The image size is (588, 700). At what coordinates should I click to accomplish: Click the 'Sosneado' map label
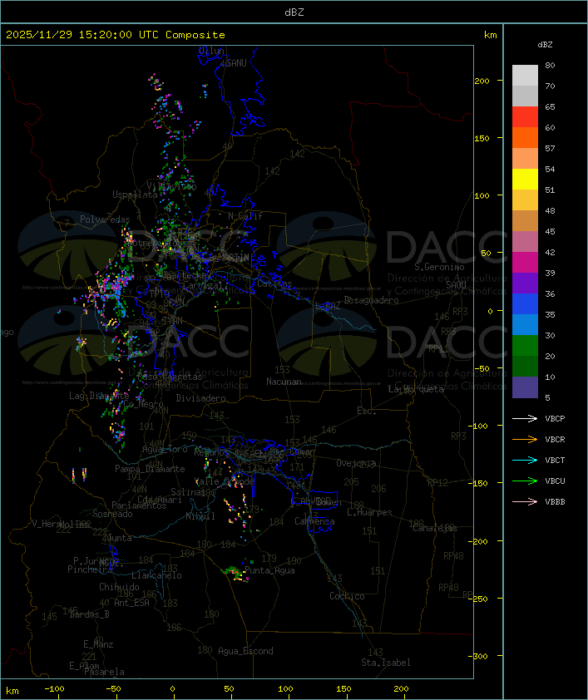112,514
